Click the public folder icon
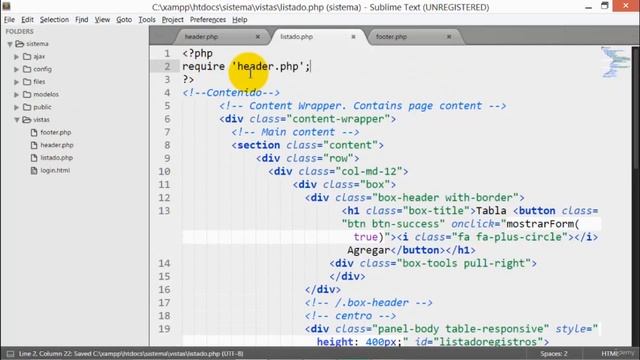 point(27,107)
